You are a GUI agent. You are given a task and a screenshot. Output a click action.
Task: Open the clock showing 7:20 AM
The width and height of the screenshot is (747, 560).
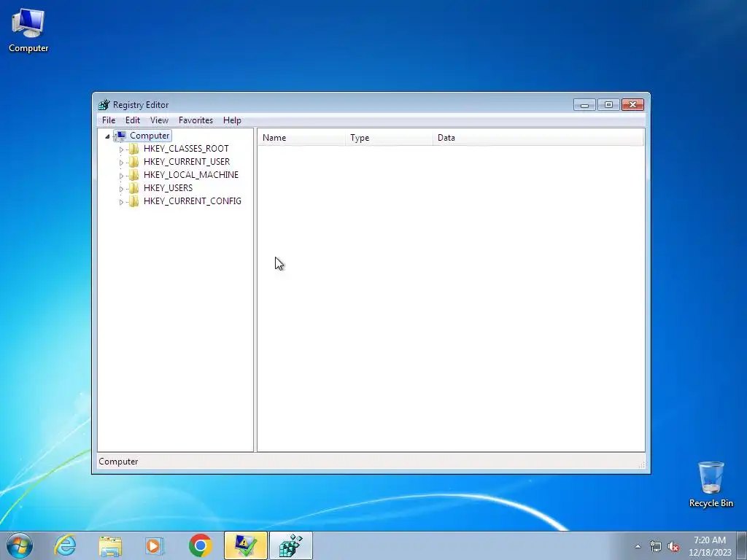pos(710,546)
